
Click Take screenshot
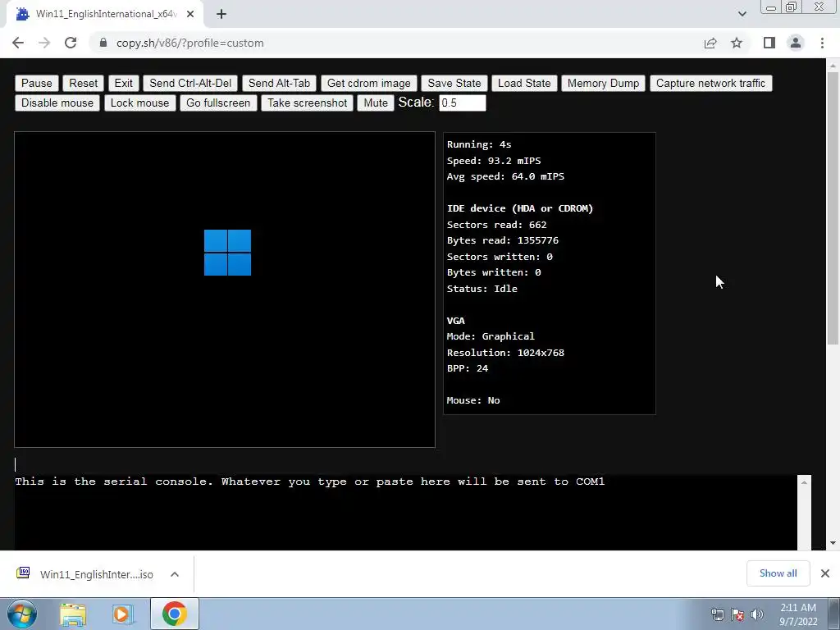pyautogui.click(x=307, y=103)
